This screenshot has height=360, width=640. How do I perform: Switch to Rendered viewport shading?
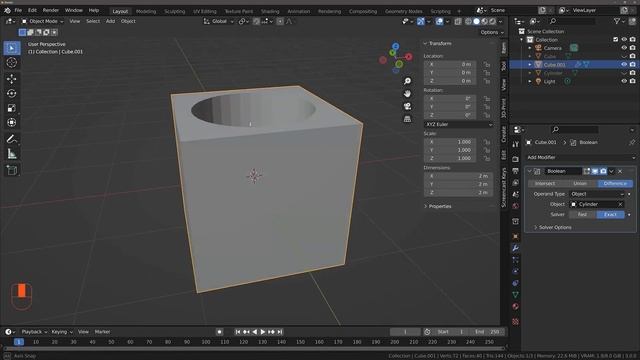tap(493, 21)
